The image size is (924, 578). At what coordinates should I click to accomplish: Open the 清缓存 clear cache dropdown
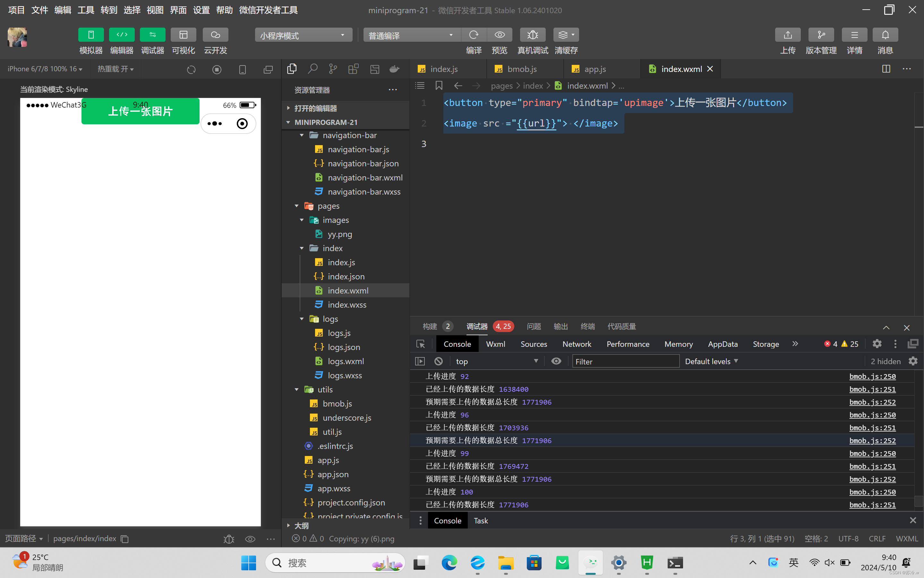coord(566,35)
